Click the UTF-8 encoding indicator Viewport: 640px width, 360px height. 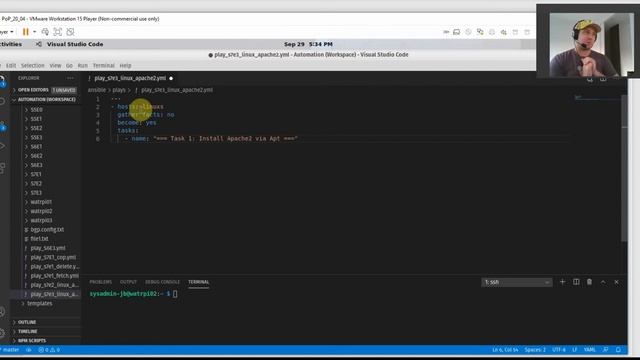click(559, 350)
